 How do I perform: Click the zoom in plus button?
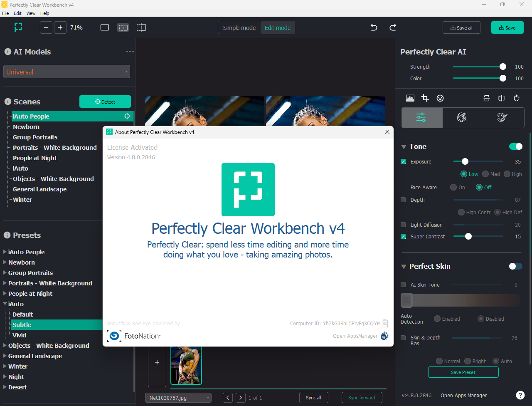60,27
